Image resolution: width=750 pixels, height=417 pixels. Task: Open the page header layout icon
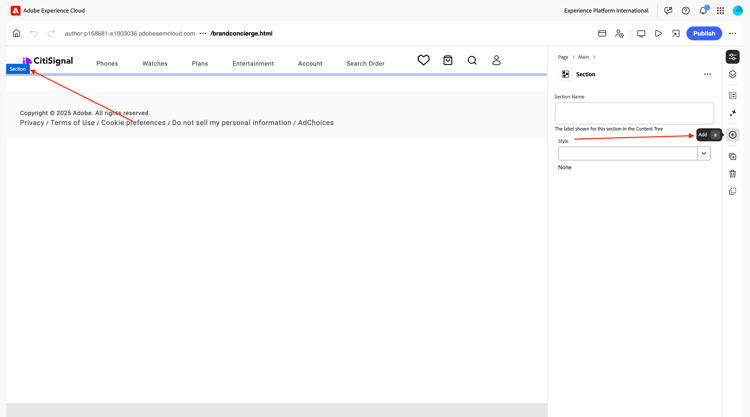[x=602, y=33]
